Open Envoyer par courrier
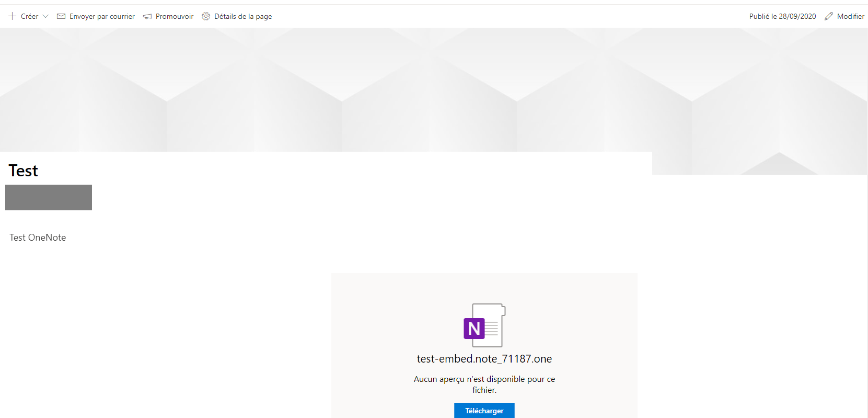 tap(102, 16)
